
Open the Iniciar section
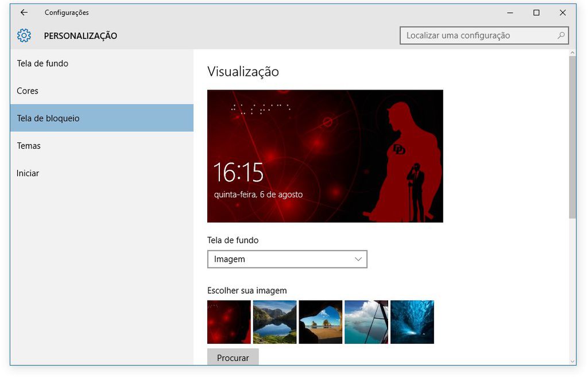[102, 173]
